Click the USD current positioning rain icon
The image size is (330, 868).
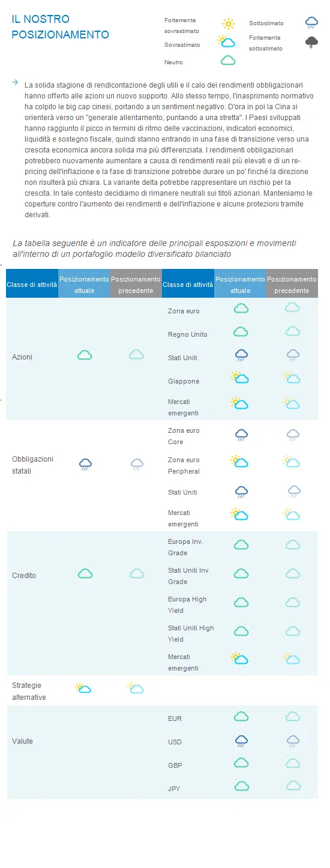[x=241, y=741]
